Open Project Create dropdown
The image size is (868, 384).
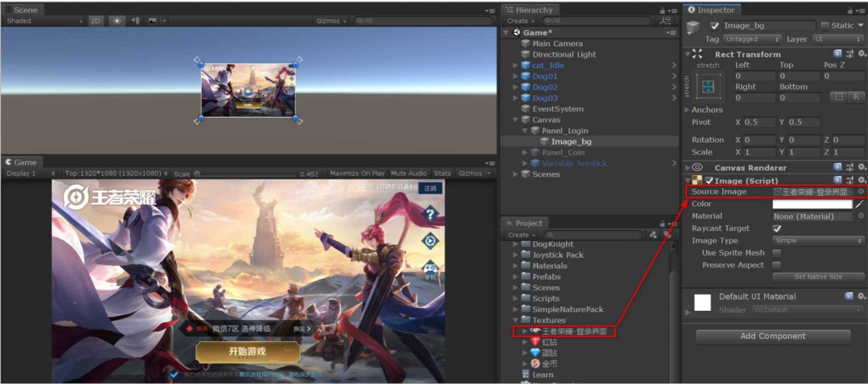(521, 235)
